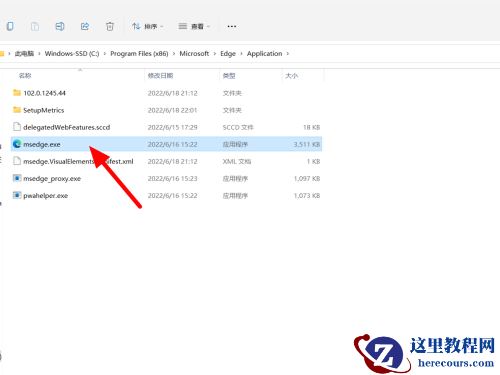Click date 2022/6/15 17:29 cell
This screenshot has height=375, width=500.
[x=172, y=127]
